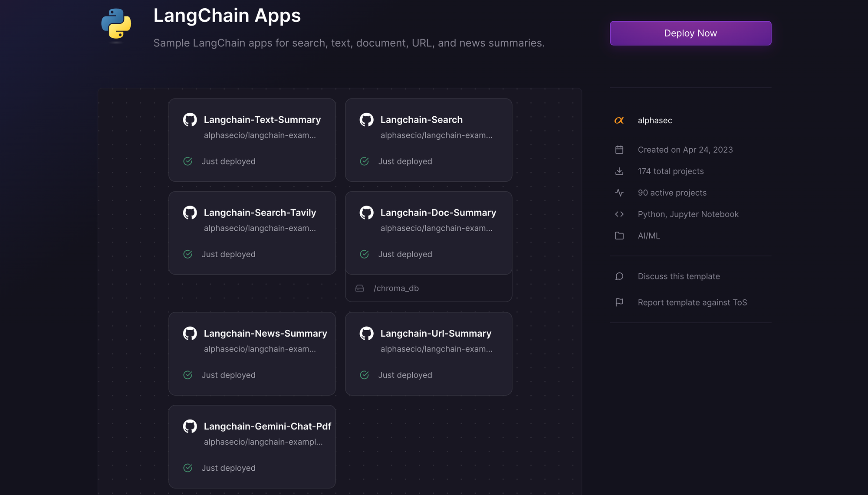Open the alphasec profile link

pos(655,120)
